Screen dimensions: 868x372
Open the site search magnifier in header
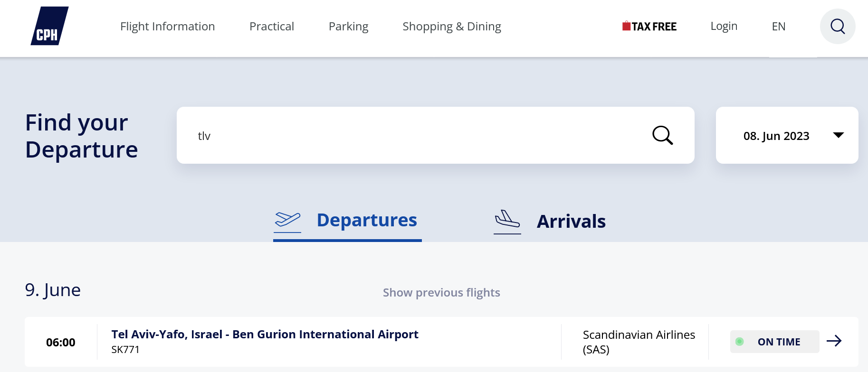tap(838, 27)
